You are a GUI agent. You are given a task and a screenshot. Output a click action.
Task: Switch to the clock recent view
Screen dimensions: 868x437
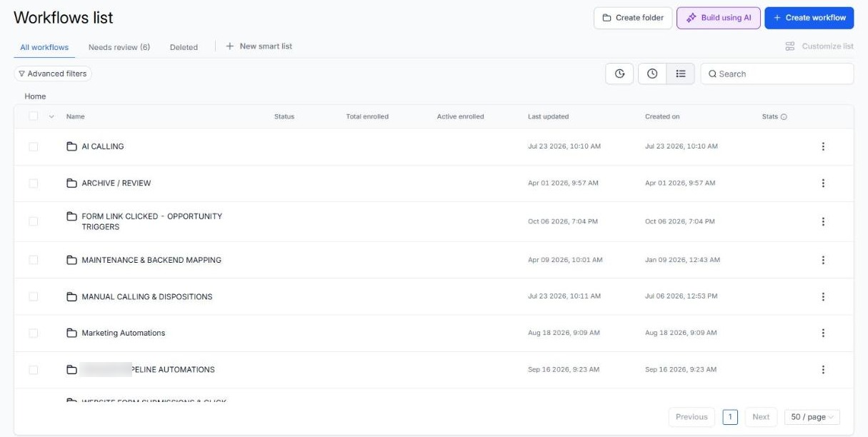(x=652, y=74)
